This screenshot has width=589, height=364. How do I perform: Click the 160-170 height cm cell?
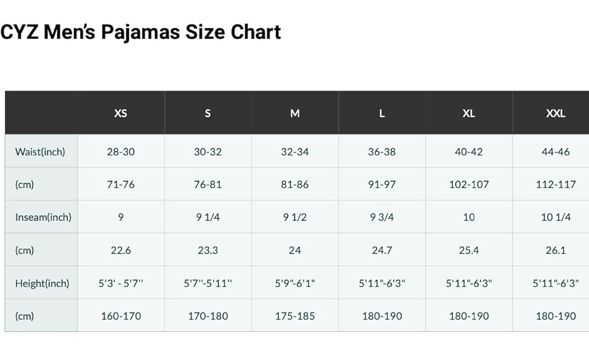pos(121,316)
